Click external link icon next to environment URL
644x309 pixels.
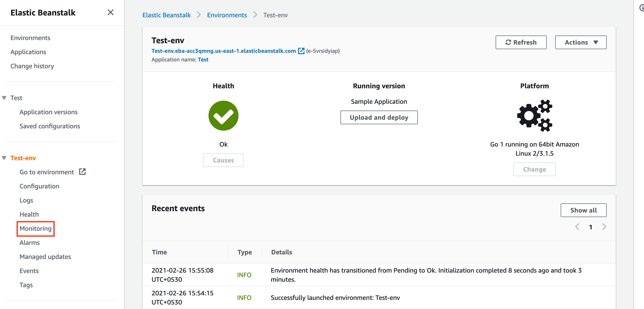(301, 51)
